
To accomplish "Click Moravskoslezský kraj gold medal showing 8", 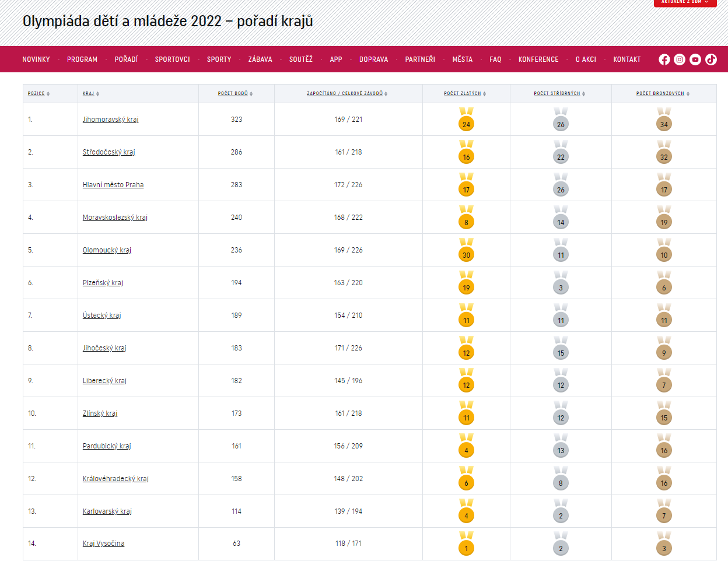I will pyautogui.click(x=466, y=218).
